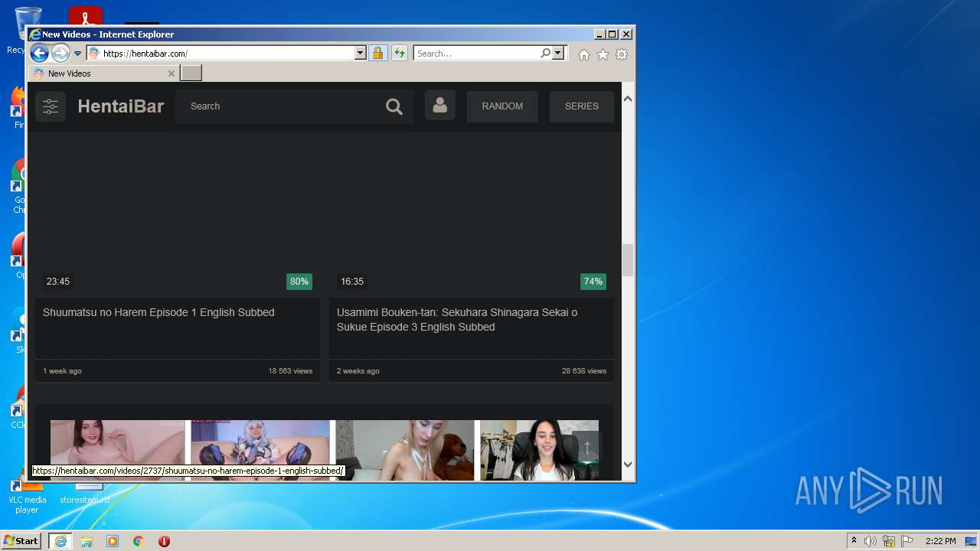980x551 pixels.
Task: Open Shuumatsu no Harem Episode 1 title
Action: [158, 312]
